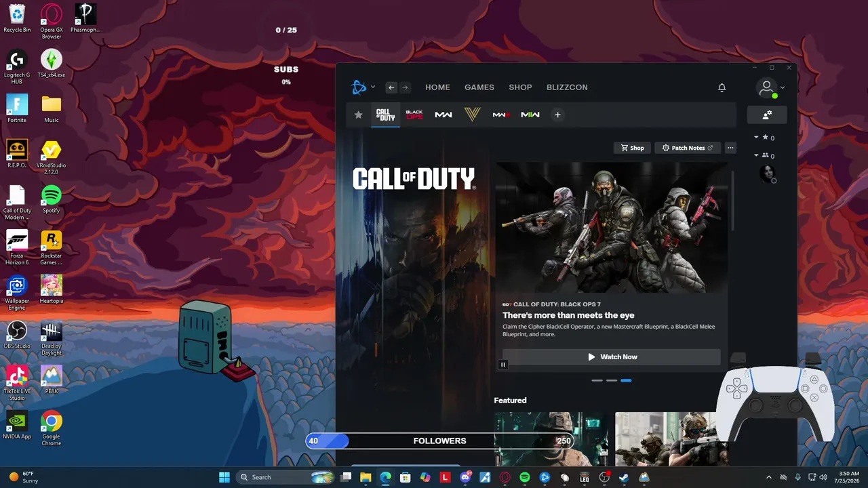Open R.E.P.O. desktop shortcut
Viewport: 868px width, 488px height.
pos(17,154)
